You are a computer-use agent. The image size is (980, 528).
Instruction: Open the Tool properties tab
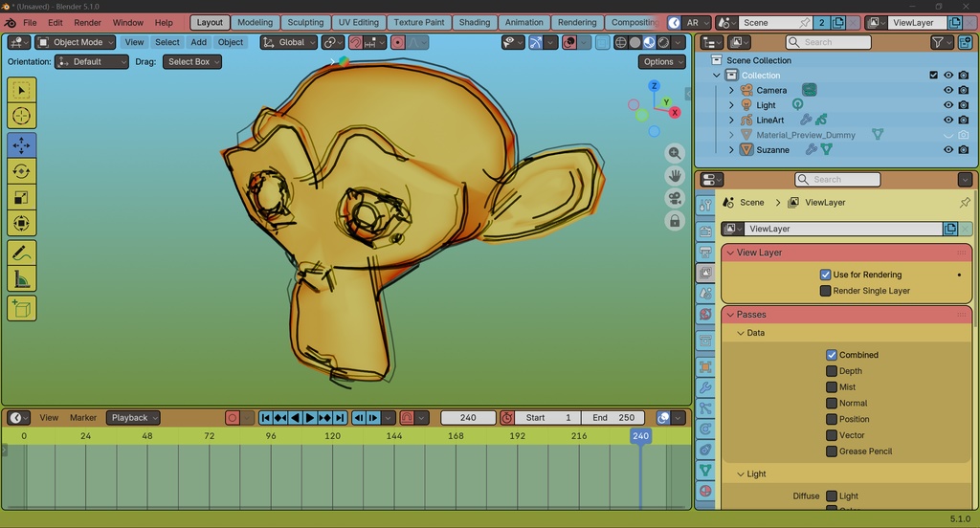[705, 205]
